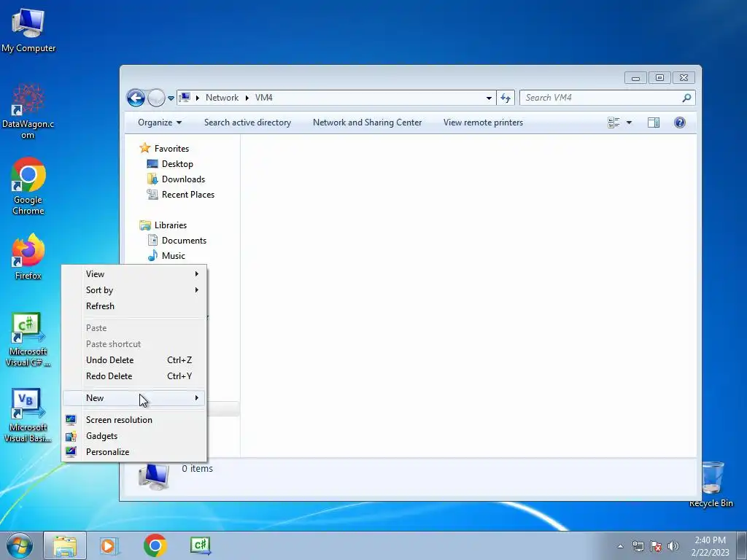Click Windows Explorer taskbar icon

click(x=65, y=545)
